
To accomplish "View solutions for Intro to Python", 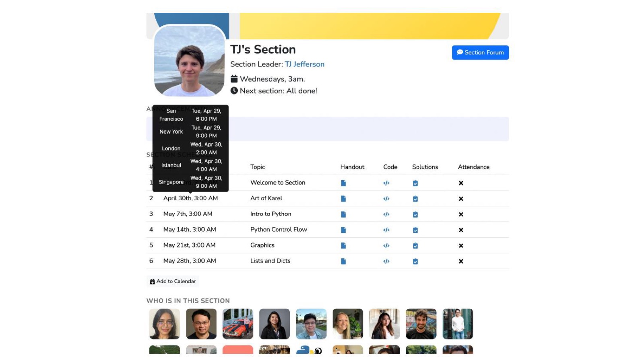I will point(415,214).
